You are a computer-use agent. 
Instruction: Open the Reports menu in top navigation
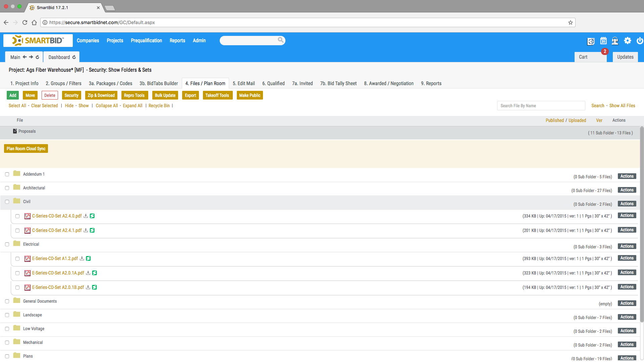coord(177,41)
